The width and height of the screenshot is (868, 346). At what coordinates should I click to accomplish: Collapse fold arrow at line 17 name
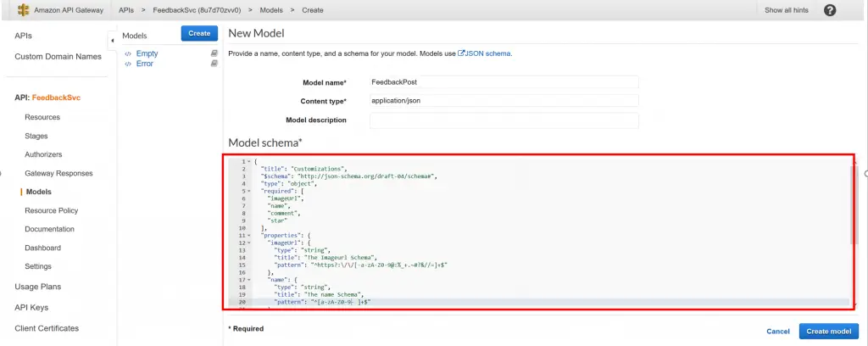(250, 280)
